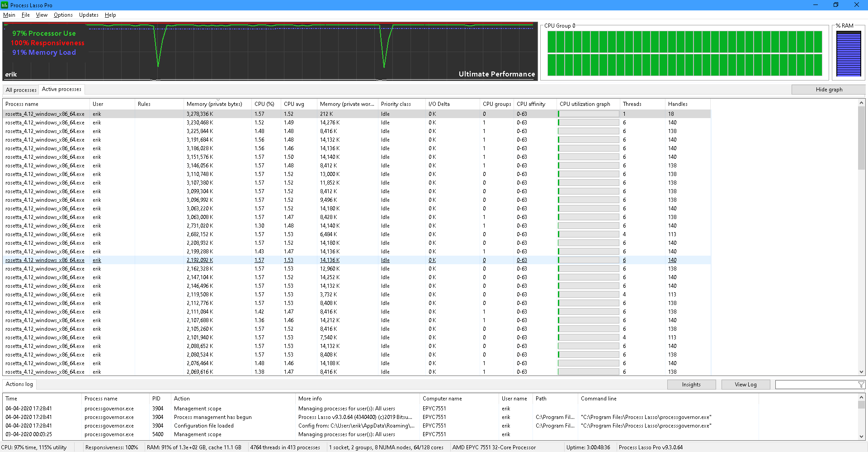Viewport: 868px width, 452px height.
Task: Open the View menu
Action: pyautogui.click(x=42, y=15)
